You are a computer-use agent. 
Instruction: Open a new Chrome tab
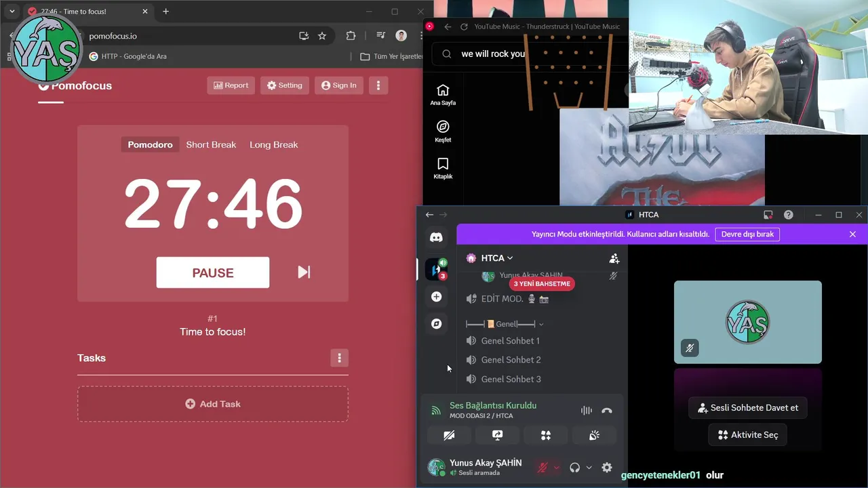(165, 12)
